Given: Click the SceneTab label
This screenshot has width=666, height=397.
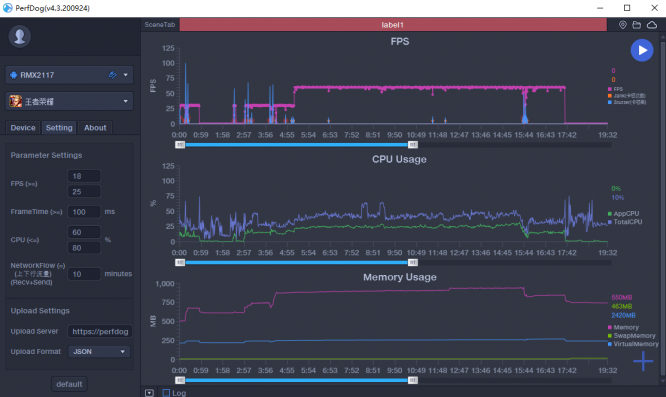Looking at the screenshot, I should point(160,25).
